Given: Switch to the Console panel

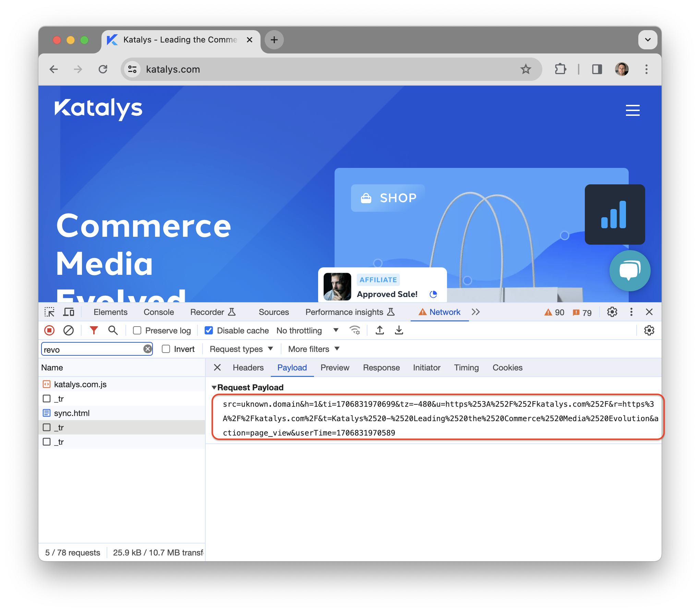Looking at the screenshot, I should [158, 312].
